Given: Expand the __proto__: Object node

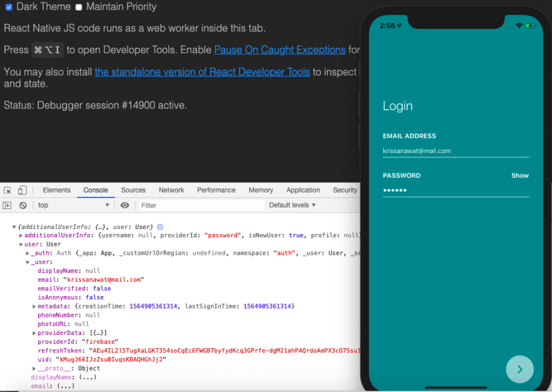Looking at the screenshot, I should 34,368.
